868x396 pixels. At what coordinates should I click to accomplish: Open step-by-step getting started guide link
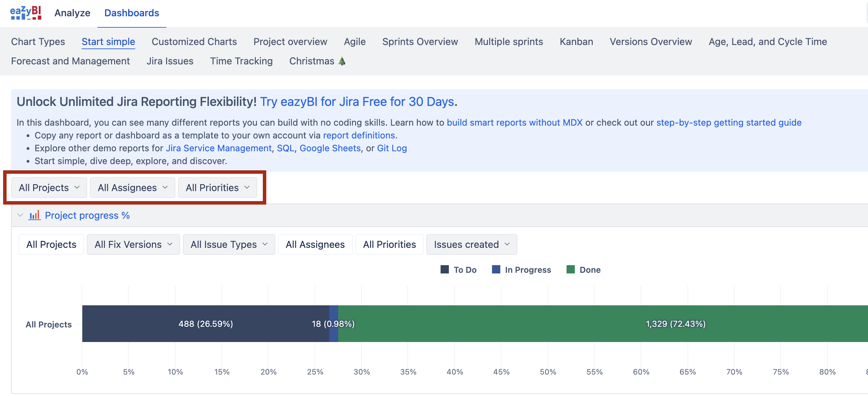point(729,123)
